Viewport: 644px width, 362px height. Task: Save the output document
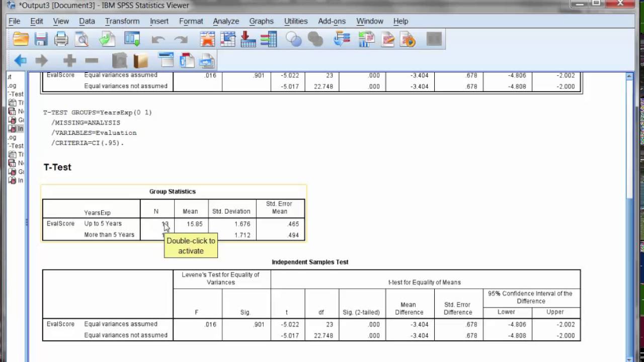pyautogui.click(x=41, y=39)
